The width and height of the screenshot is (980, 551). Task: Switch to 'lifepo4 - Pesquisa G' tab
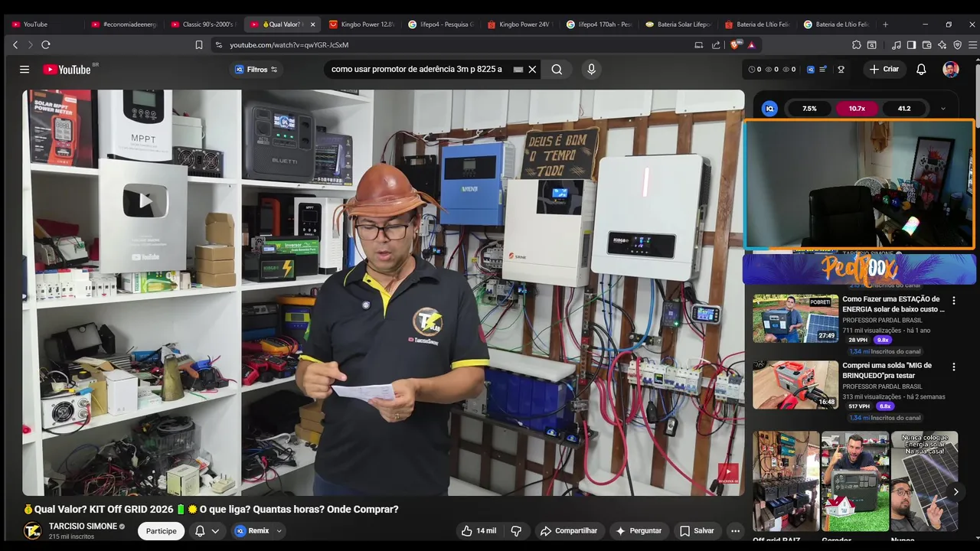[439, 24]
